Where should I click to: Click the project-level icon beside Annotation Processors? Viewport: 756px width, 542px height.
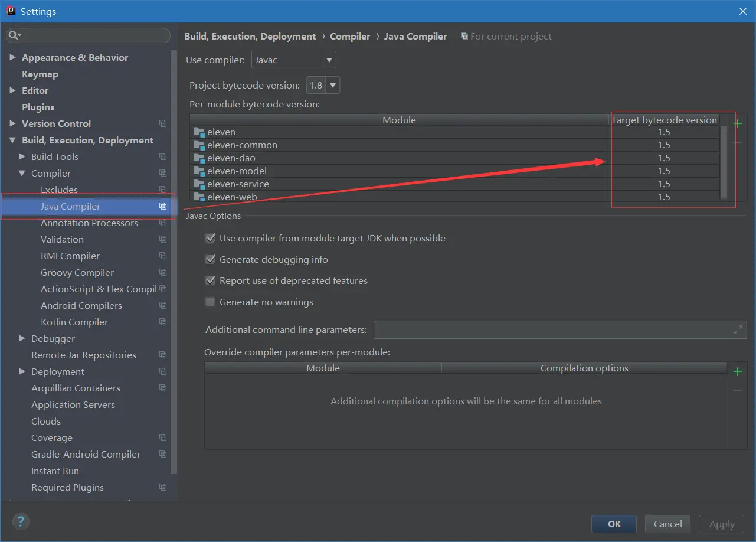(x=163, y=223)
